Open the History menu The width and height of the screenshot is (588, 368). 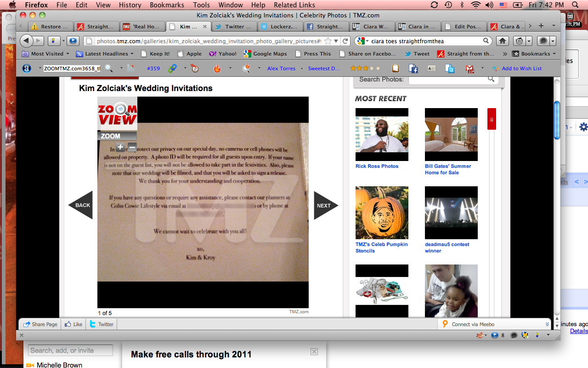coord(130,5)
